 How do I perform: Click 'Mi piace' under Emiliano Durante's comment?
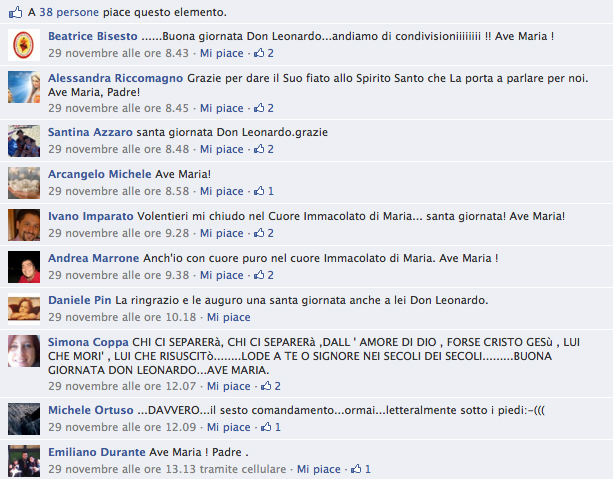(319, 469)
